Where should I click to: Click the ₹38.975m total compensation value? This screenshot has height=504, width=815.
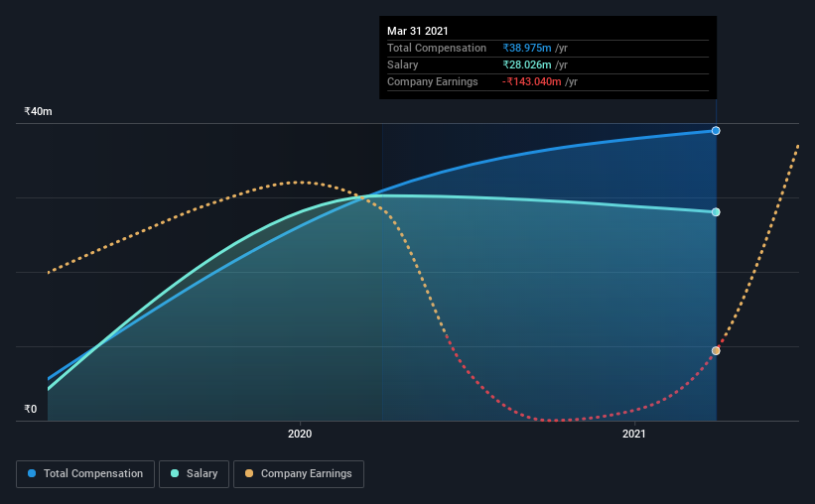point(527,48)
